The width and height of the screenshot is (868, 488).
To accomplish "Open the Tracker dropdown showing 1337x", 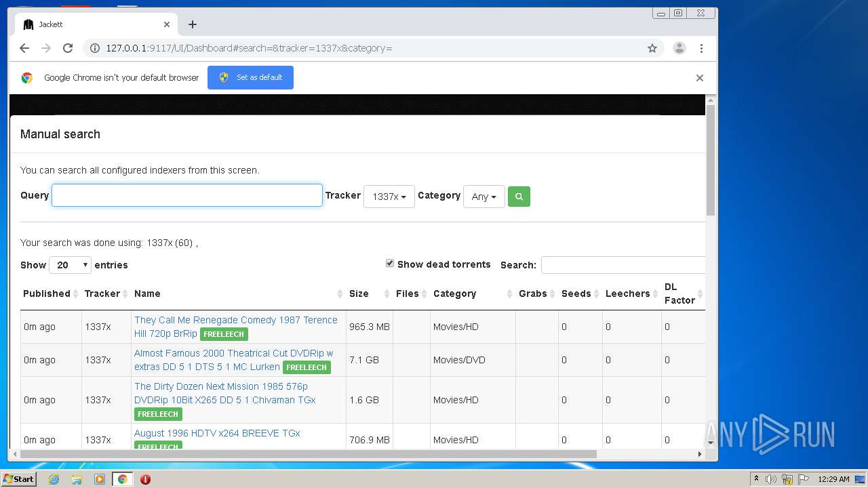I will (389, 197).
